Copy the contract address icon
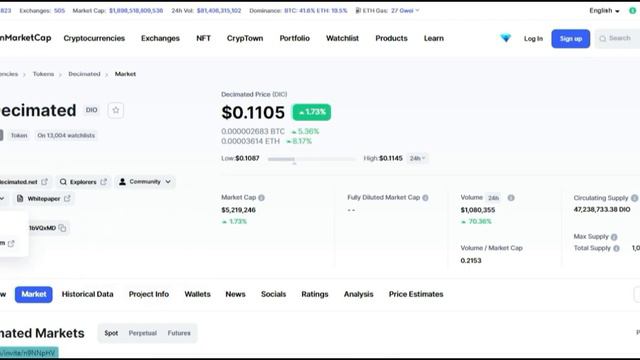Screen dimensions: 640x360 (62, 228)
